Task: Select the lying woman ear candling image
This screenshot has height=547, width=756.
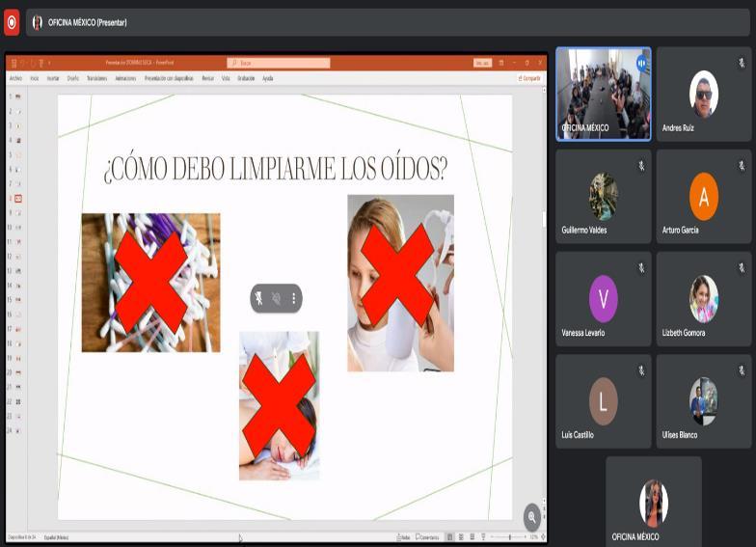Action: pos(280,405)
